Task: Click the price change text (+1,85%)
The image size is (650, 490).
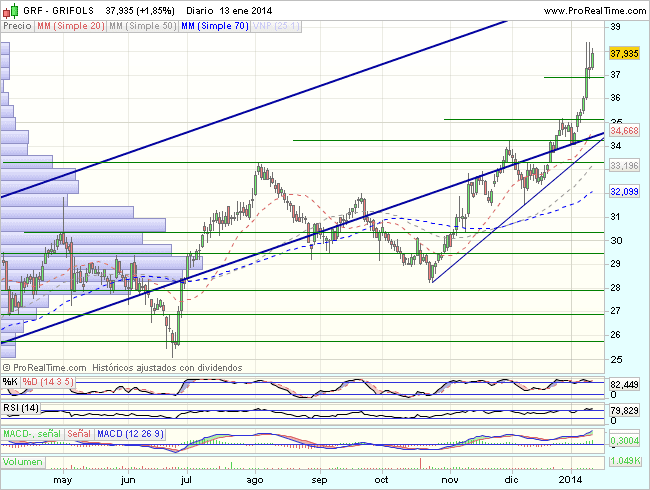Action: coord(156,11)
